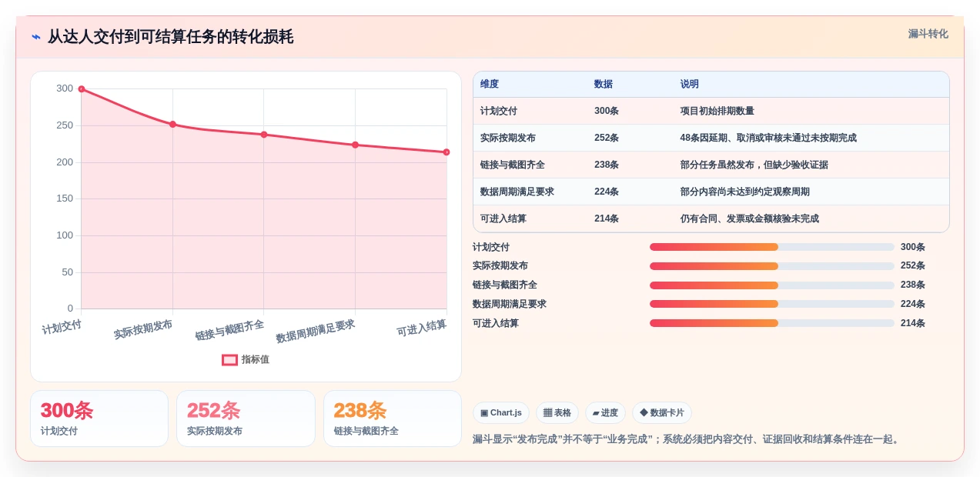This screenshot has width=980, height=477.
Task: Click the 表格 tag
Action: coord(557,412)
